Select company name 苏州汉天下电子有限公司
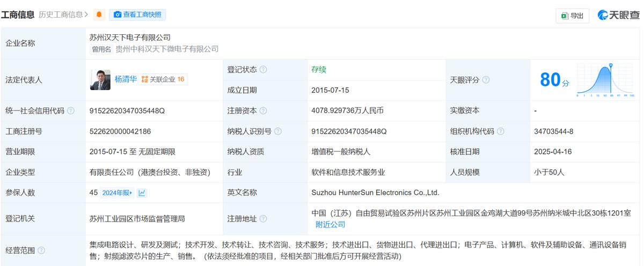The image size is (644, 266). [x=130, y=38]
